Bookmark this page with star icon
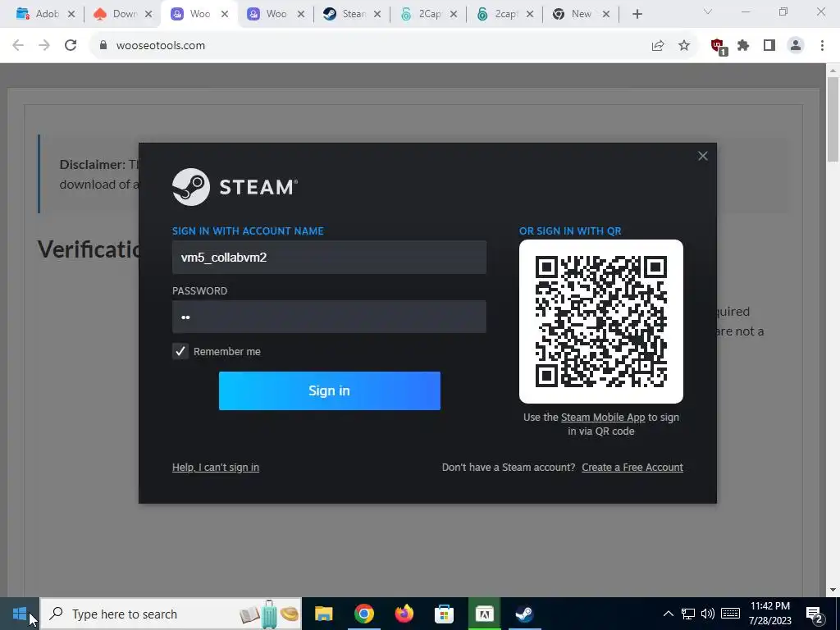Viewport: 840px width, 630px height. pos(684,46)
